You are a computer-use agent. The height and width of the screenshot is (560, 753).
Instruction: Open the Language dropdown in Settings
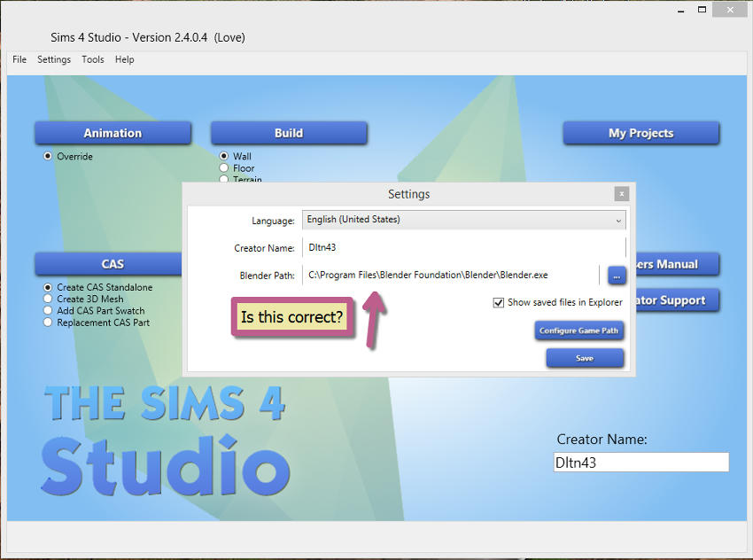point(464,220)
